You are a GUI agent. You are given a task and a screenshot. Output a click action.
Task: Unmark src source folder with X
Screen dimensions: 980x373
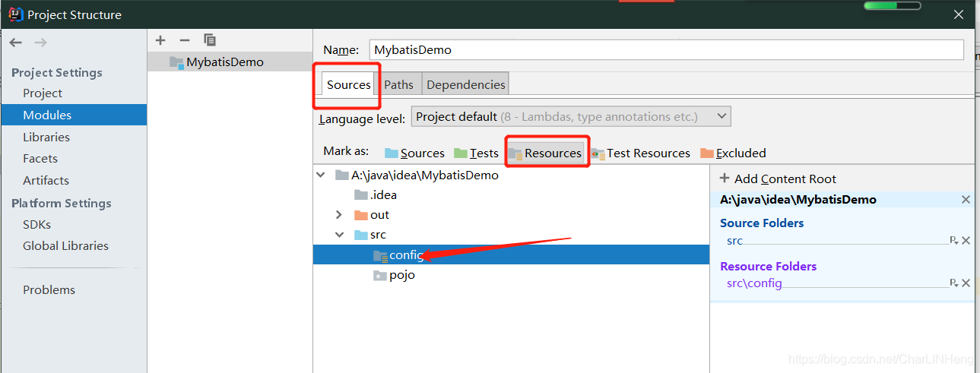[966, 240]
